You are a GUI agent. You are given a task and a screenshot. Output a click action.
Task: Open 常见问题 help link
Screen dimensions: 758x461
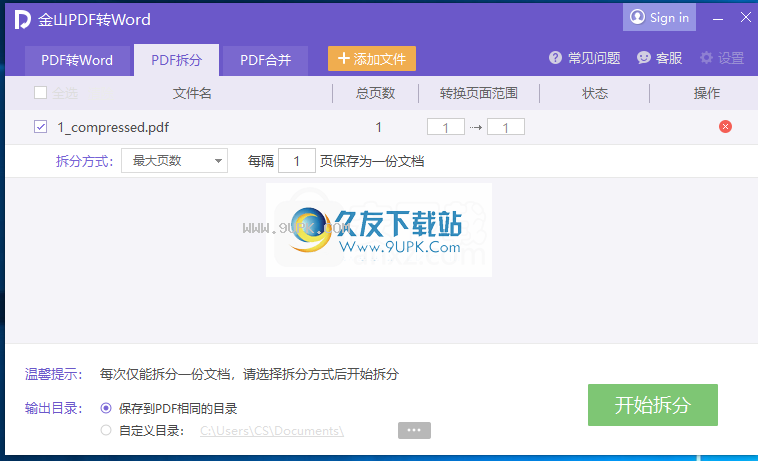(584, 58)
